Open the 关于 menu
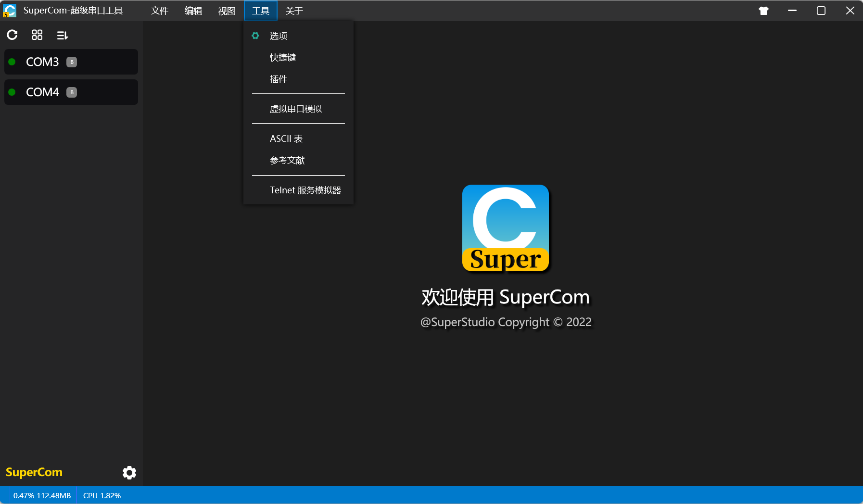Viewport: 863px width, 504px height. point(294,11)
